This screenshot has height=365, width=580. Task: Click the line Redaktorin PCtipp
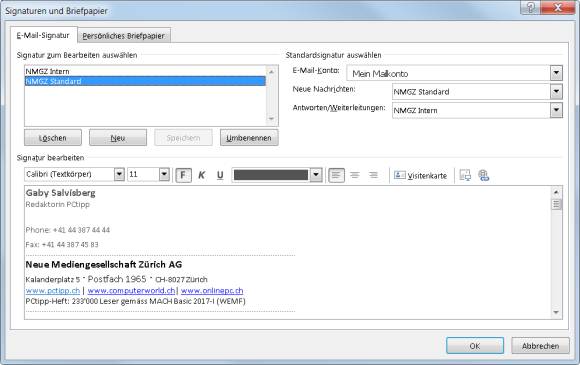(57, 204)
